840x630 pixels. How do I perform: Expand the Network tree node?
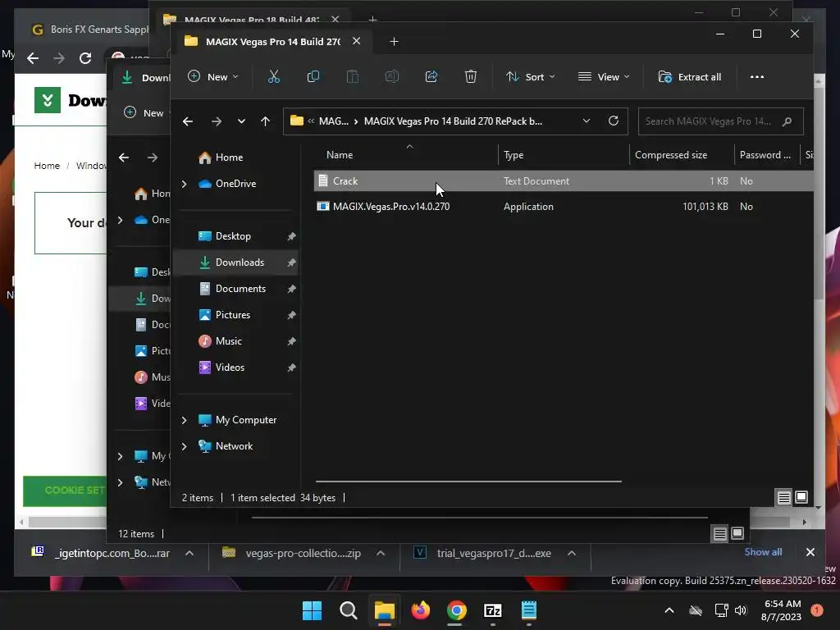click(x=185, y=446)
